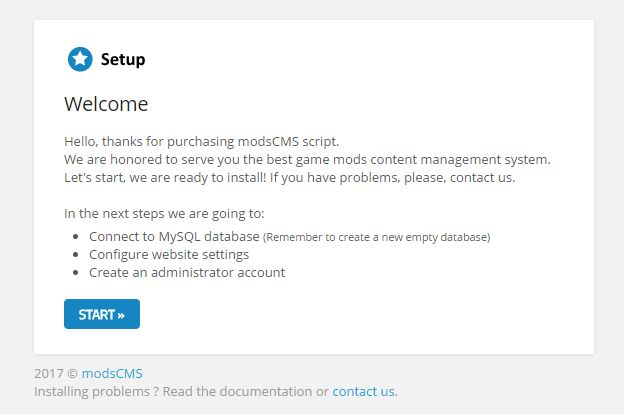Click the Welcome heading
624x414 pixels.
pos(106,104)
